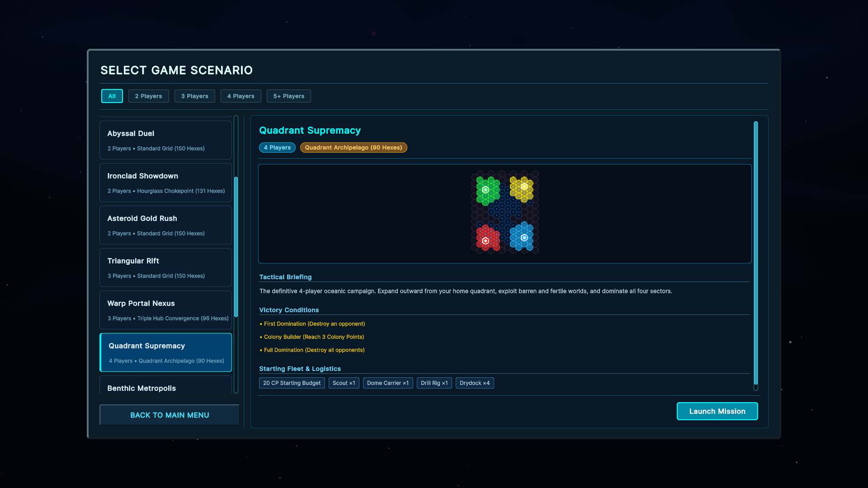Click the red player home hex marker

coord(485,241)
